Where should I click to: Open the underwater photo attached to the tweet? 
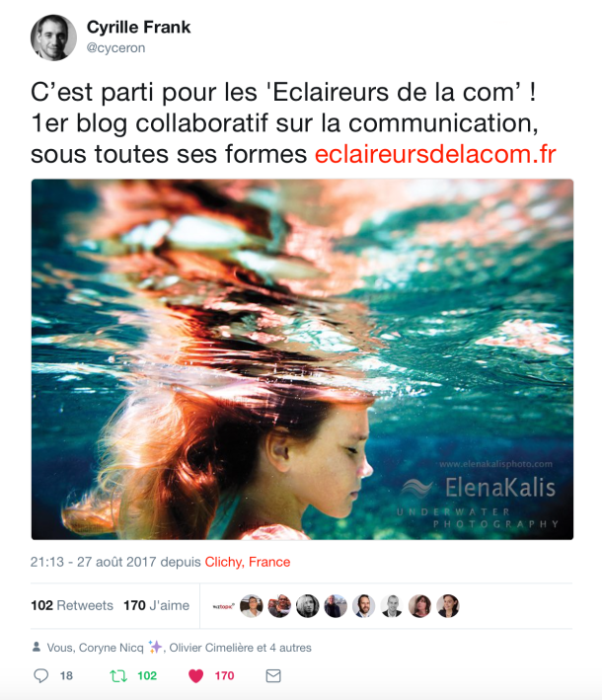(302, 359)
